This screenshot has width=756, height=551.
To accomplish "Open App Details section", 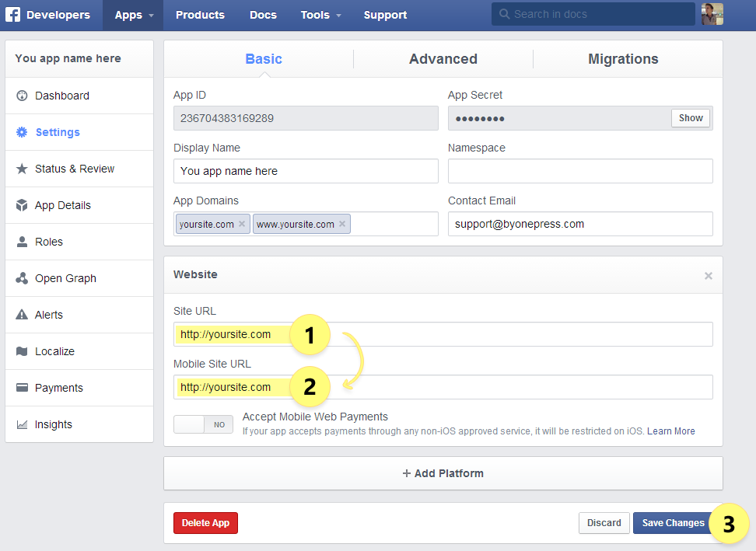I will 79,205.
